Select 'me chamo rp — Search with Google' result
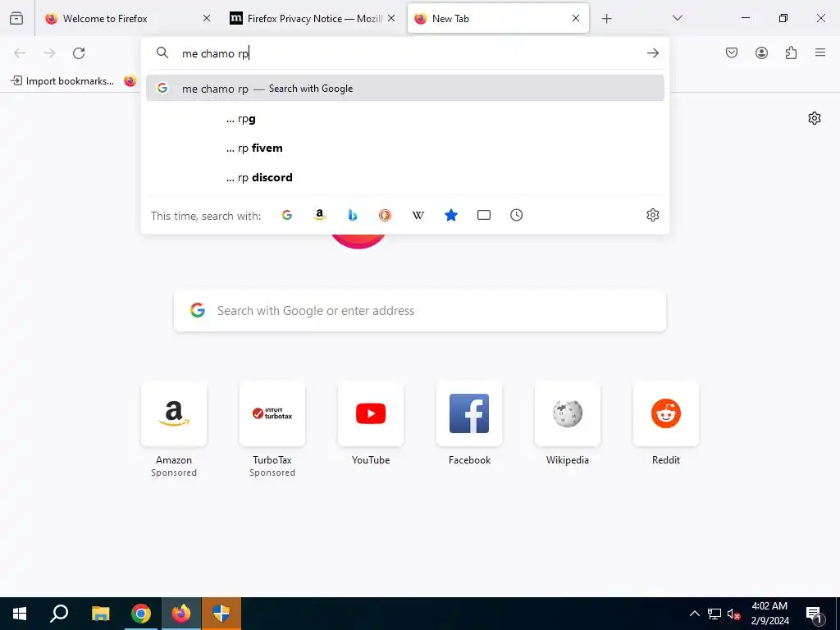840x630 pixels. point(405,89)
